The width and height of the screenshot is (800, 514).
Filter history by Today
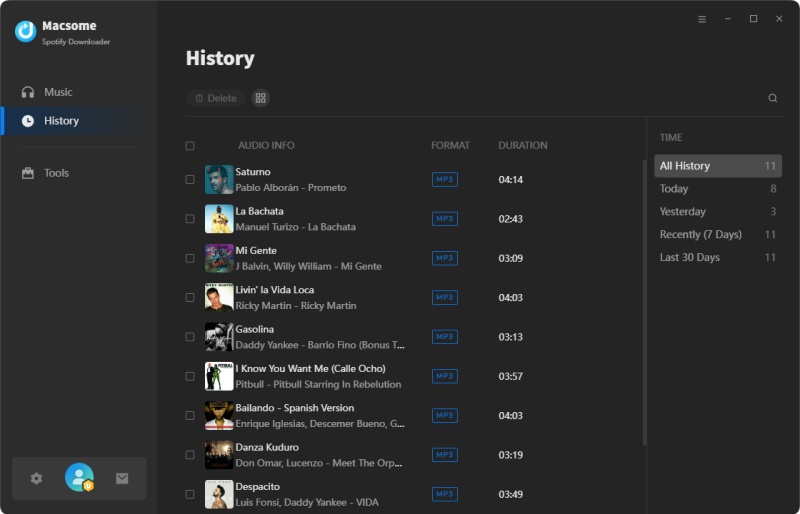pyautogui.click(x=718, y=189)
